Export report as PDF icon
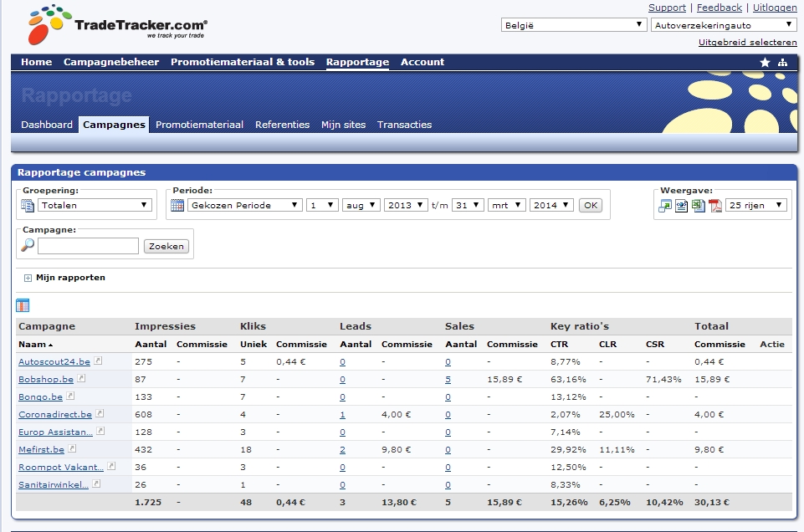804x532 pixels. pyautogui.click(x=715, y=206)
